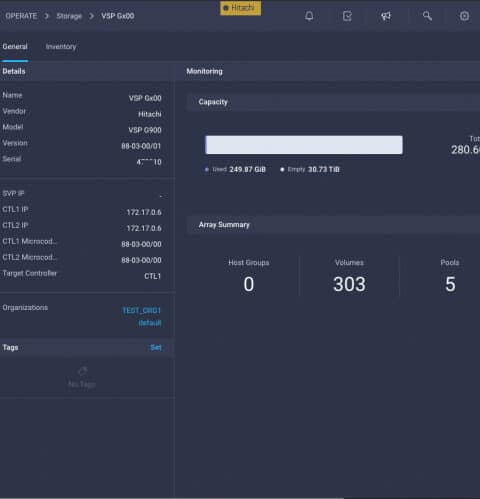This screenshot has width=480, height=499.
Task: Click the Serial number value
Action: 149,162
